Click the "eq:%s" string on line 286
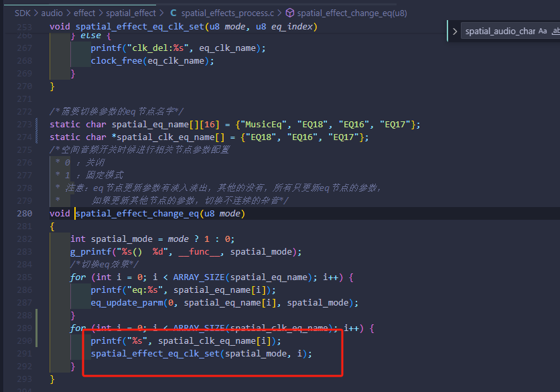The width and height of the screenshot is (560, 392). click(x=145, y=290)
